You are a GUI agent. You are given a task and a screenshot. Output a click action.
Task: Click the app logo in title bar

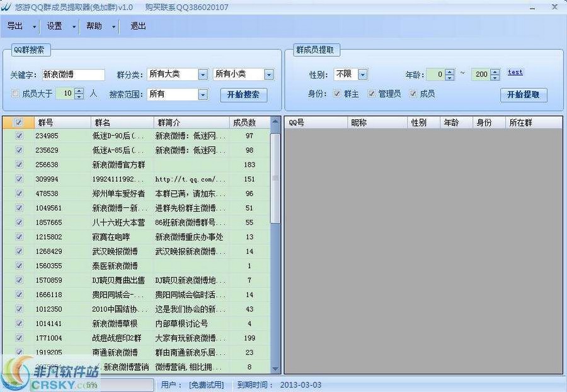pos(6,6)
